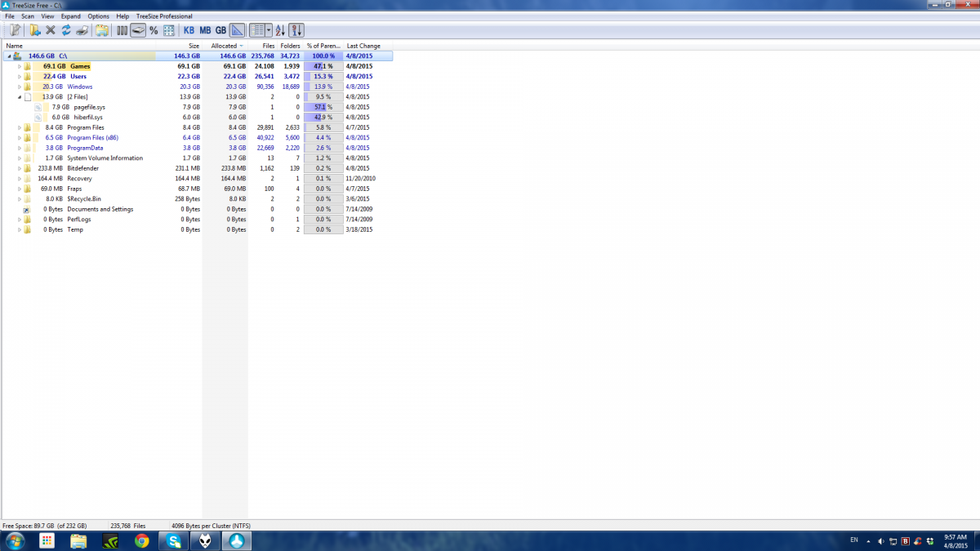Open the Windows Start menu orb

coord(16,540)
